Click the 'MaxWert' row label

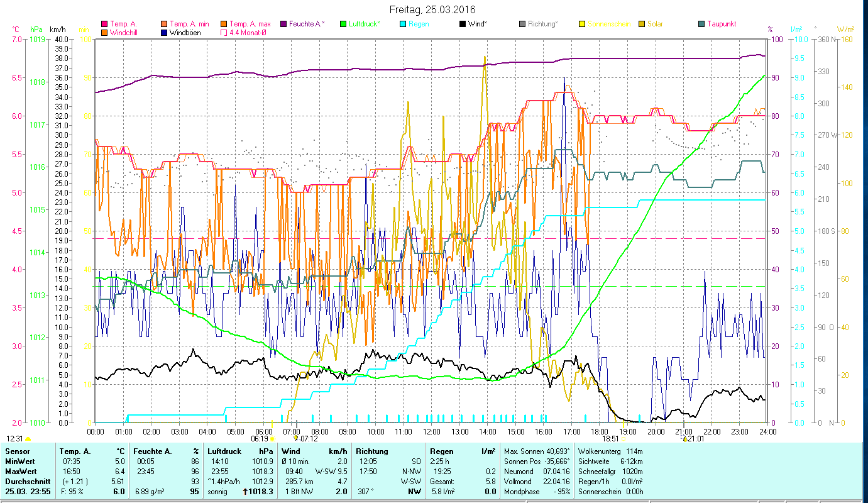click(20, 472)
